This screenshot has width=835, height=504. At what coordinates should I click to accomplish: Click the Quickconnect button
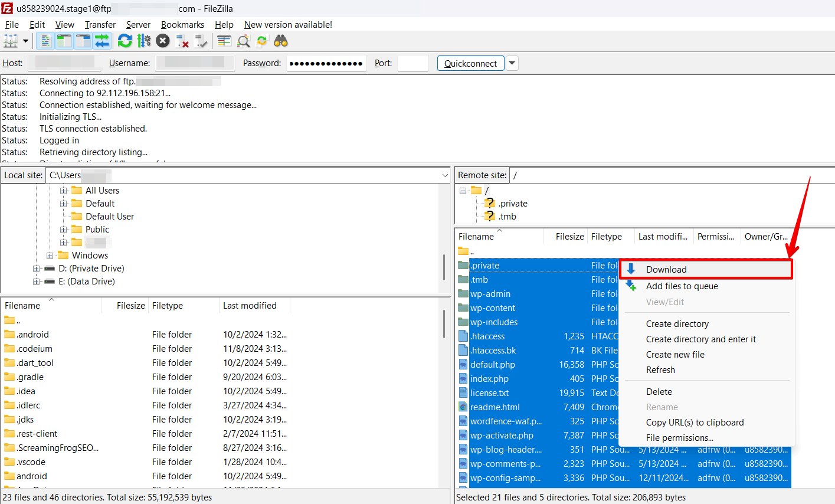[471, 63]
